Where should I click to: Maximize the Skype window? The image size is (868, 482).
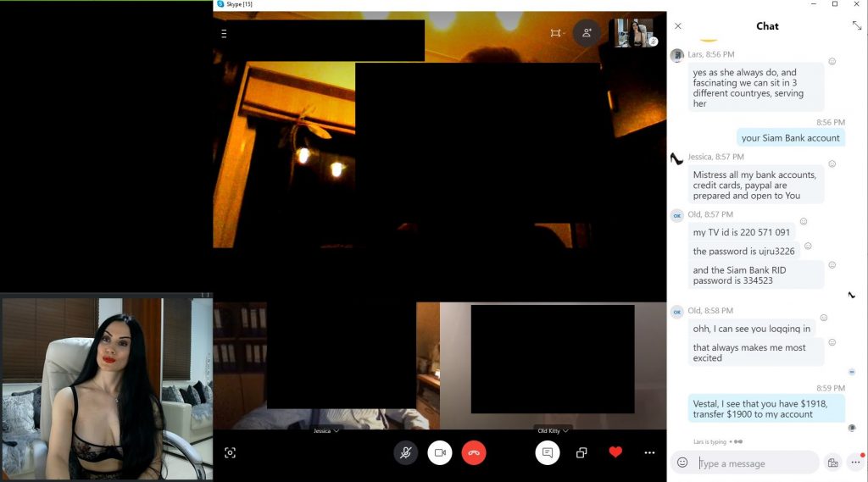tap(835, 4)
